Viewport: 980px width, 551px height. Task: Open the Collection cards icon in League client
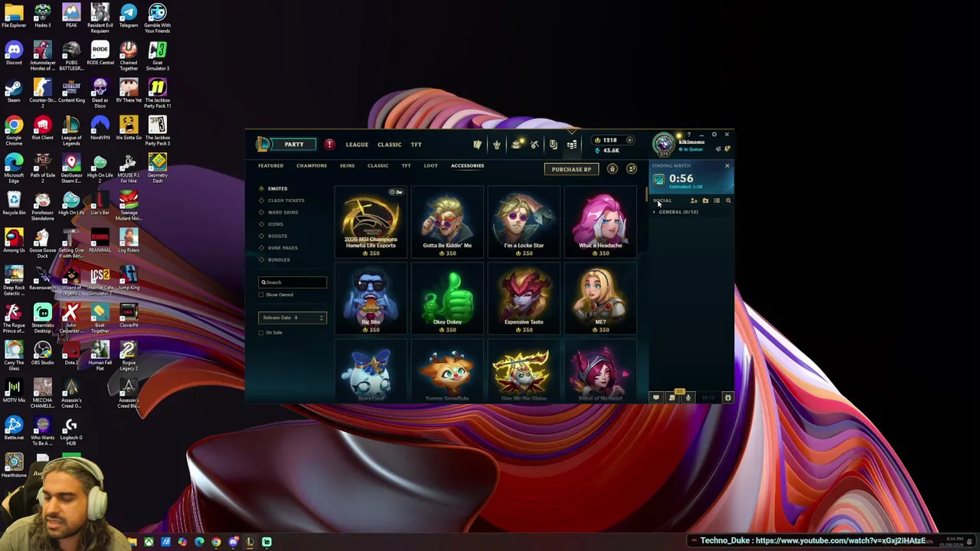click(x=477, y=145)
